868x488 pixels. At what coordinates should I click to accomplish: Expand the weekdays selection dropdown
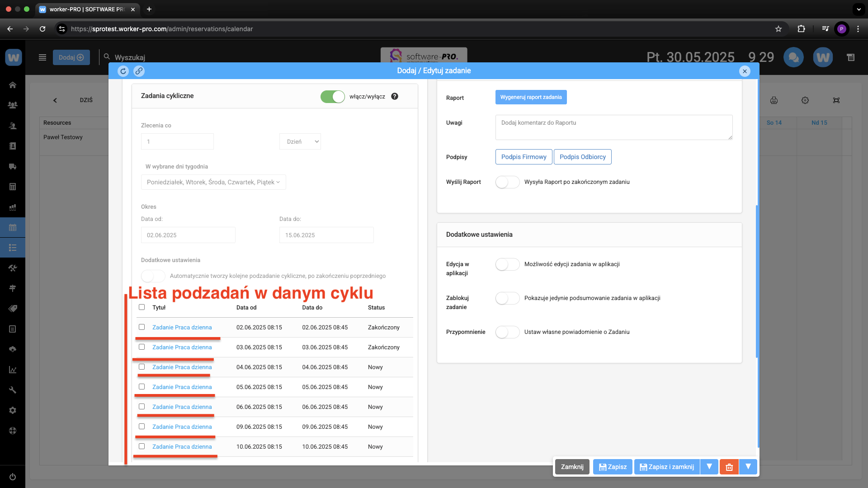coord(213,182)
